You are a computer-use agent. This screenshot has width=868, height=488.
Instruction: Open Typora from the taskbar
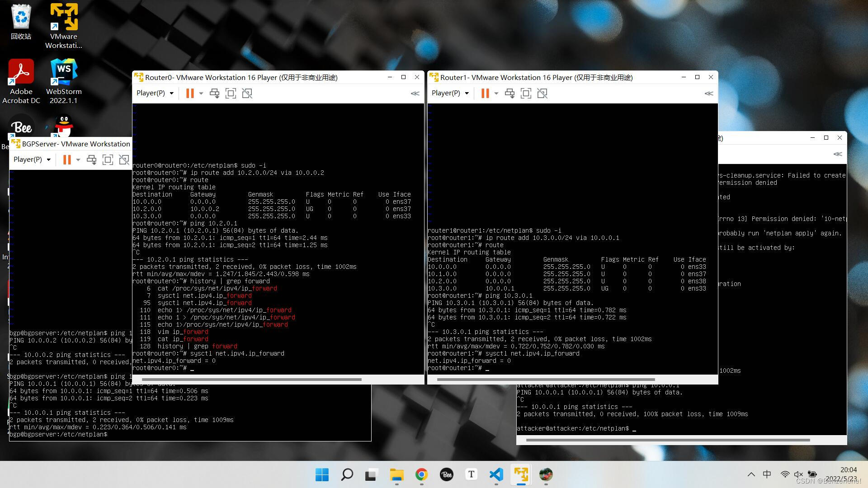point(471,474)
